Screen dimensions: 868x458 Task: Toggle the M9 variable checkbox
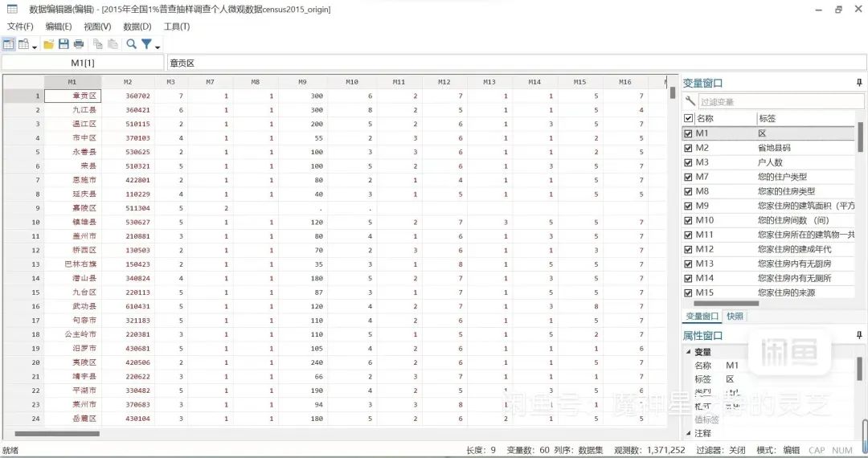688,206
